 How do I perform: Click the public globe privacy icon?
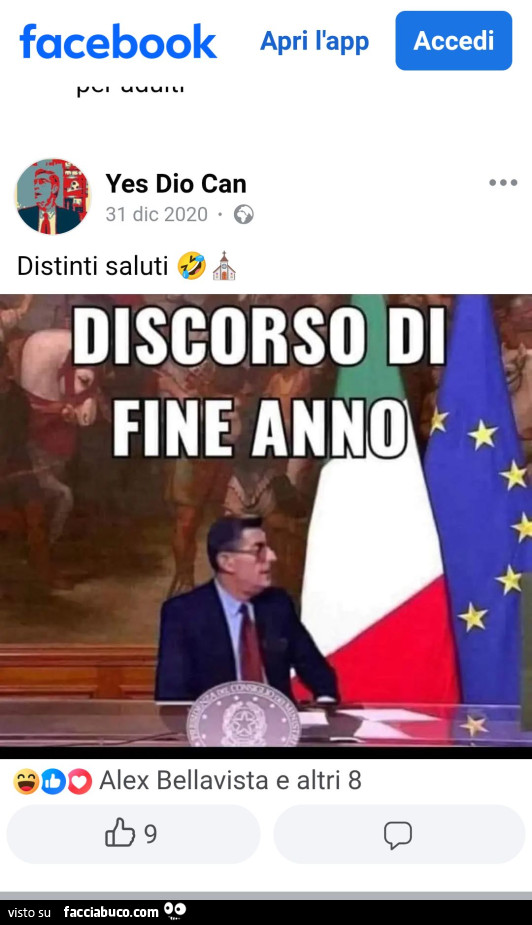click(244, 214)
